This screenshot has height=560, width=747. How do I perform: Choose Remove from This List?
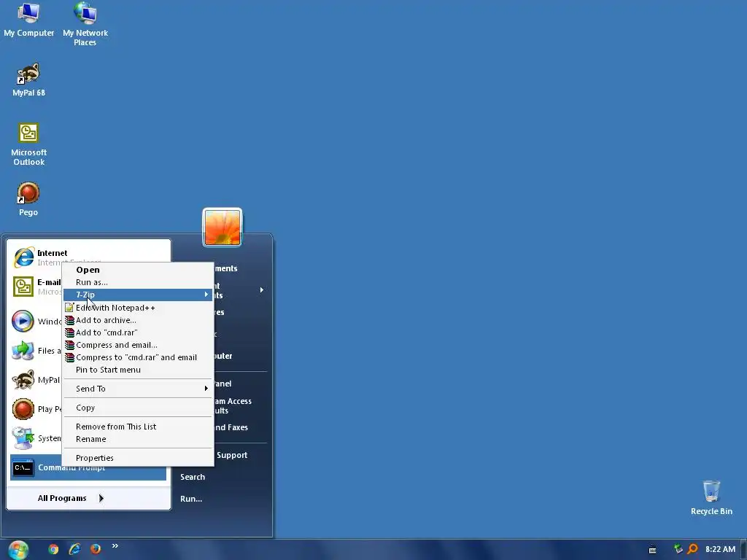[x=138, y=427]
